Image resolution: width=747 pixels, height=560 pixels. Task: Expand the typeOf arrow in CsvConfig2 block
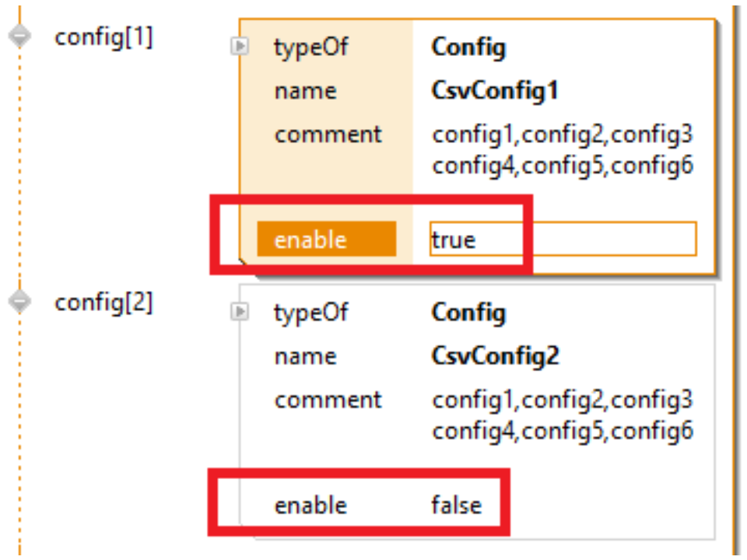coord(240,313)
